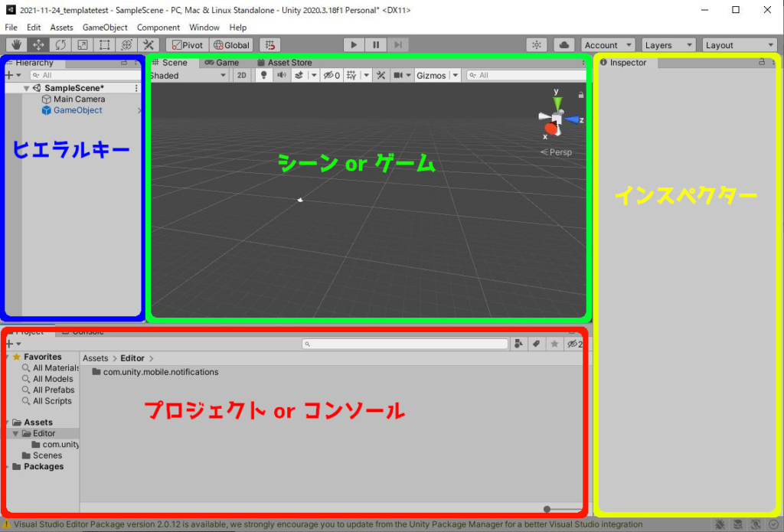This screenshot has width=784, height=532.
Task: Open the Shaded draw mode dropdown
Action: tap(189, 76)
